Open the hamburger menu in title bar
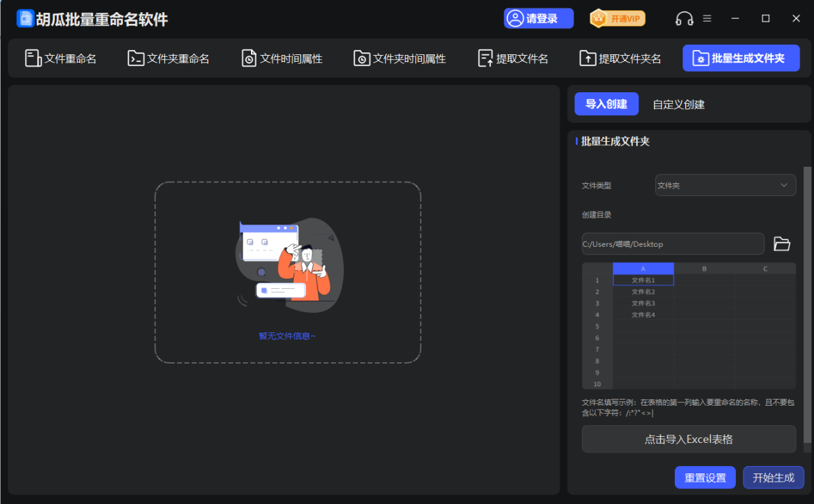 pos(707,18)
